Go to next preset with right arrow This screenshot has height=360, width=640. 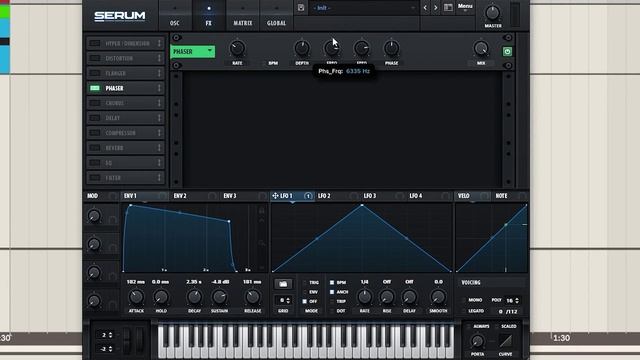point(436,8)
